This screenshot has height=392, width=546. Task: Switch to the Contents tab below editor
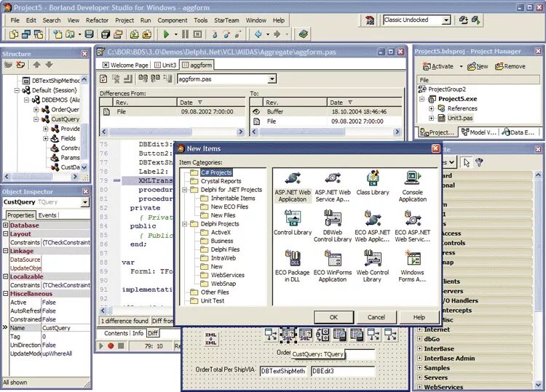(116, 333)
